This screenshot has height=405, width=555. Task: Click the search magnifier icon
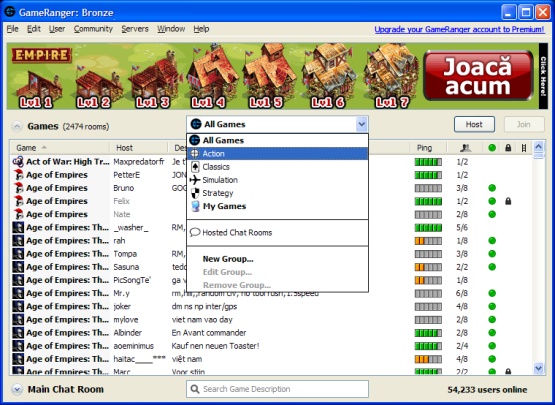pyautogui.click(x=195, y=389)
